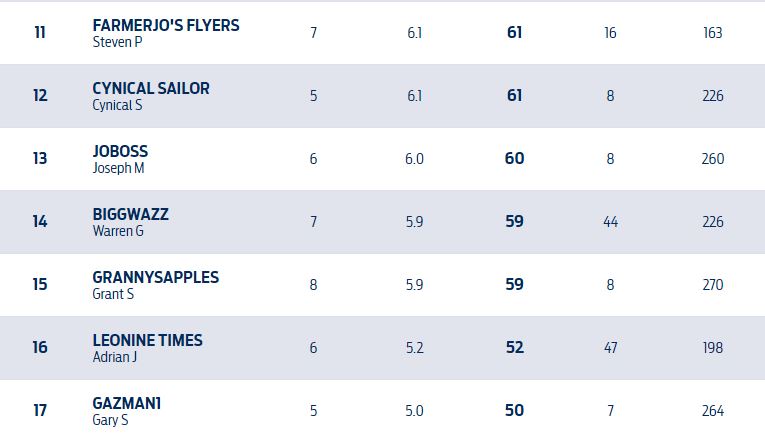Click manager name Steven P
Screen dimensions: 765x440
tap(117, 42)
